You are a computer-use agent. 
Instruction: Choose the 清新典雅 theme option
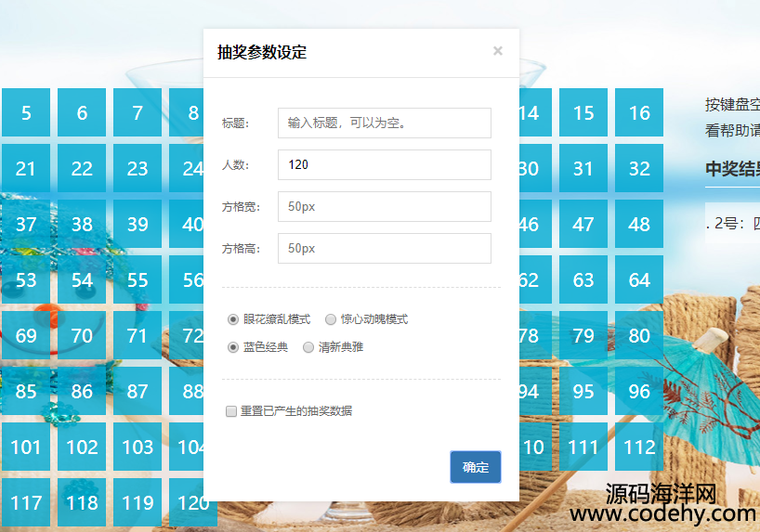point(308,347)
